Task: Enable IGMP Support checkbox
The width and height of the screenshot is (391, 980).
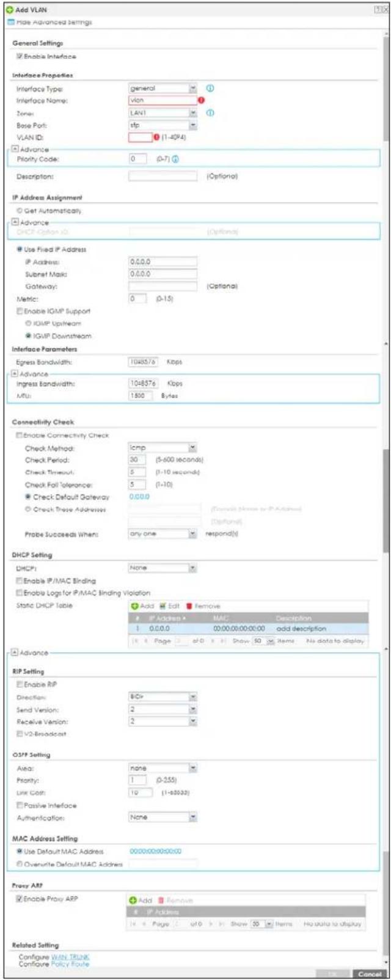Action: pyautogui.click(x=20, y=311)
